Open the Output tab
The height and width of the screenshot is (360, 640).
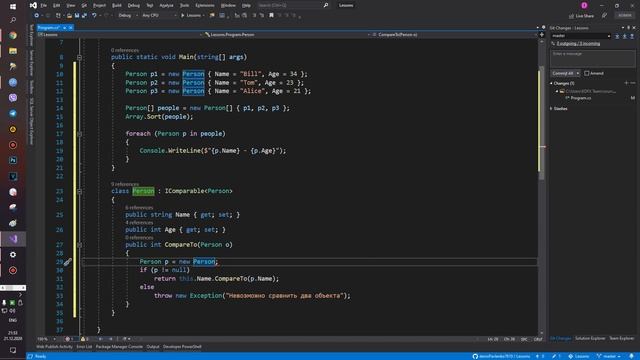click(153, 347)
